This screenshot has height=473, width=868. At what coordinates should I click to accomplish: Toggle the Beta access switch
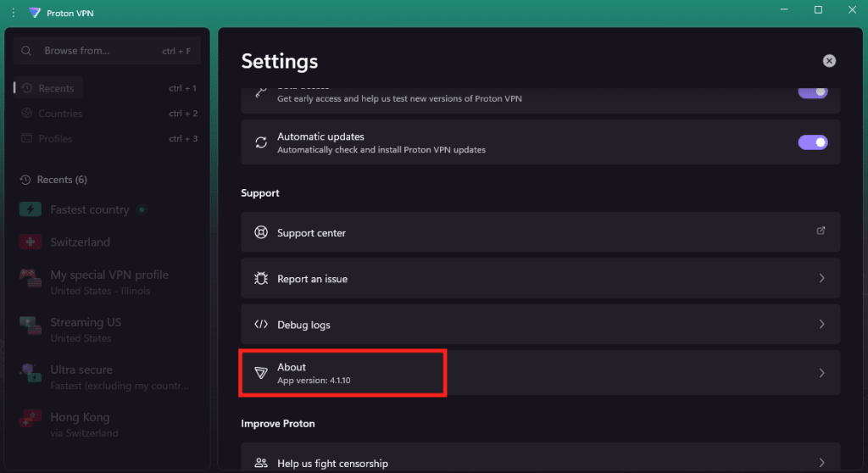(813, 92)
